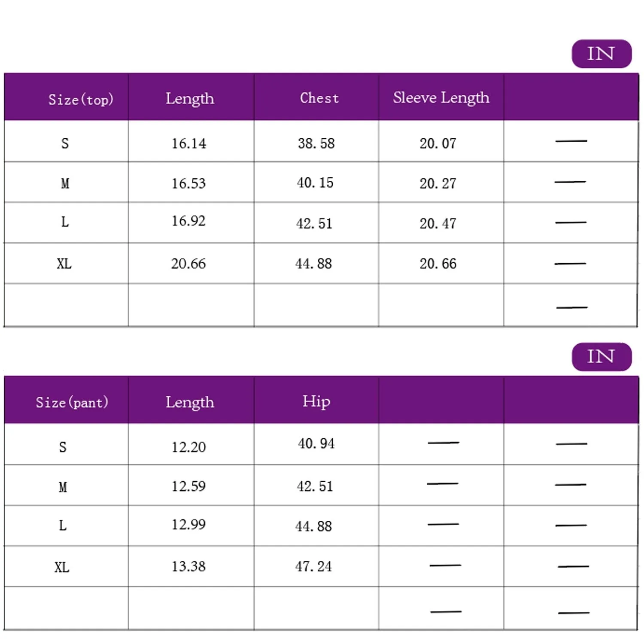The image size is (644, 644).
Task: Select the 16.53 top length cell
Action: click(188, 184)
